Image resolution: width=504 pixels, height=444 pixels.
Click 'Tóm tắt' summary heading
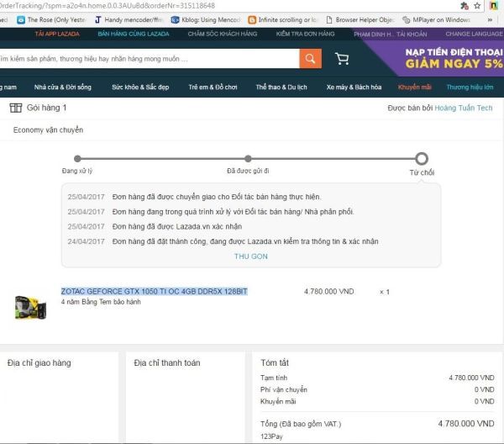click(275, 363)
